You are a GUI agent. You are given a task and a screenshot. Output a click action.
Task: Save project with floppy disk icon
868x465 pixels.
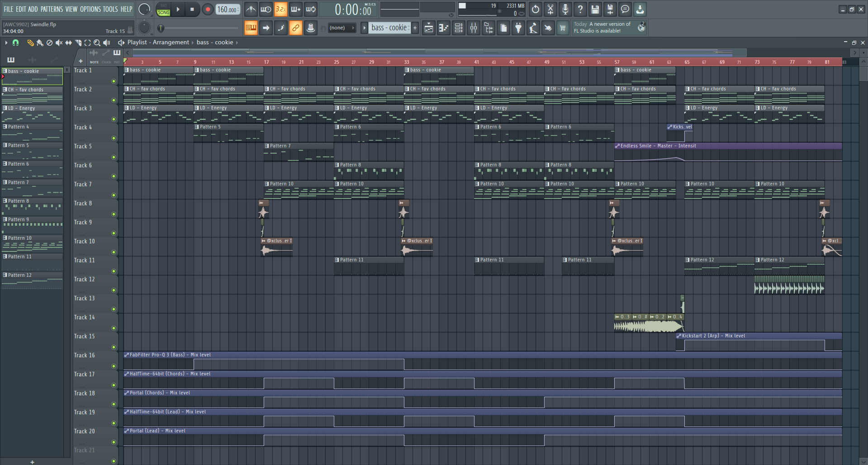[x=595, y=9]
